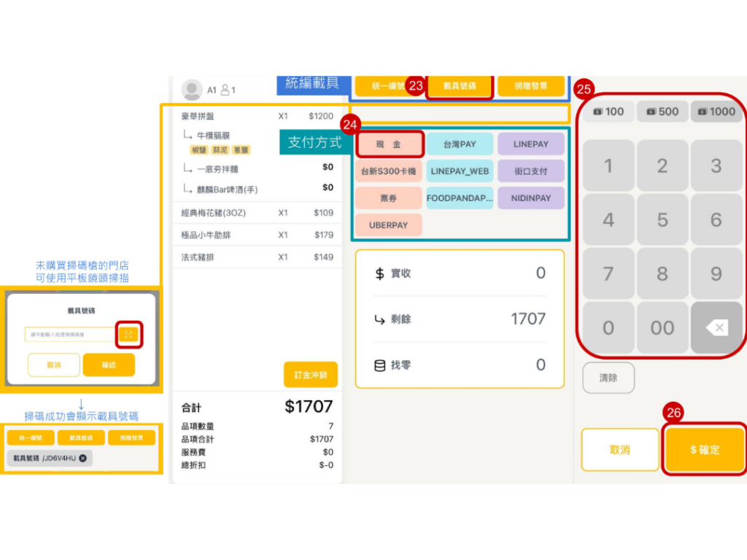Select 現金 cash payment method

(x=389, y=144)
